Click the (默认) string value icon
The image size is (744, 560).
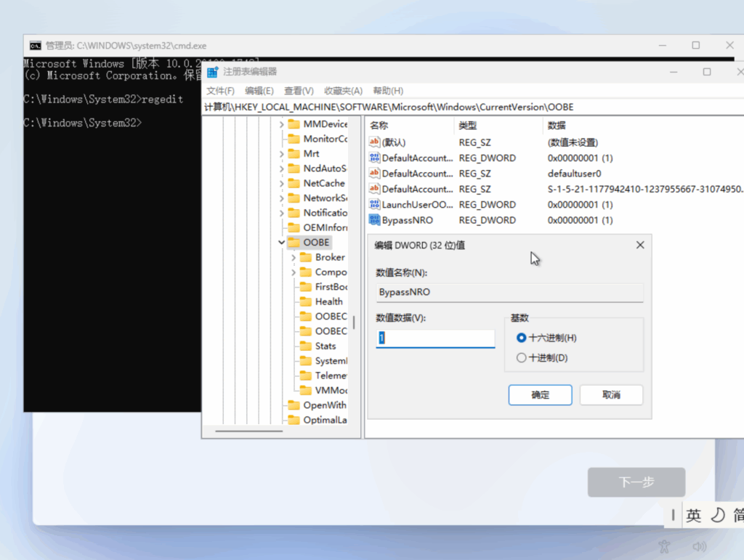(375, 142)
